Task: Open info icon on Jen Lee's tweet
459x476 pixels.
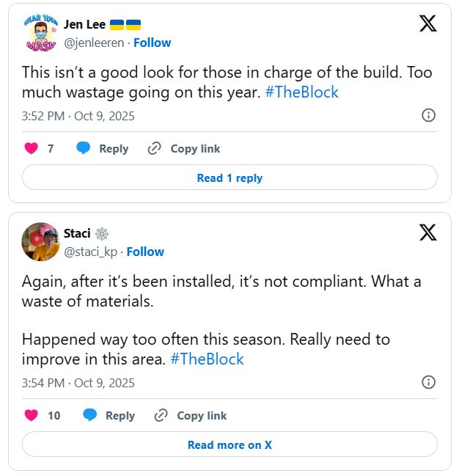Action: (x=429, y=115)
